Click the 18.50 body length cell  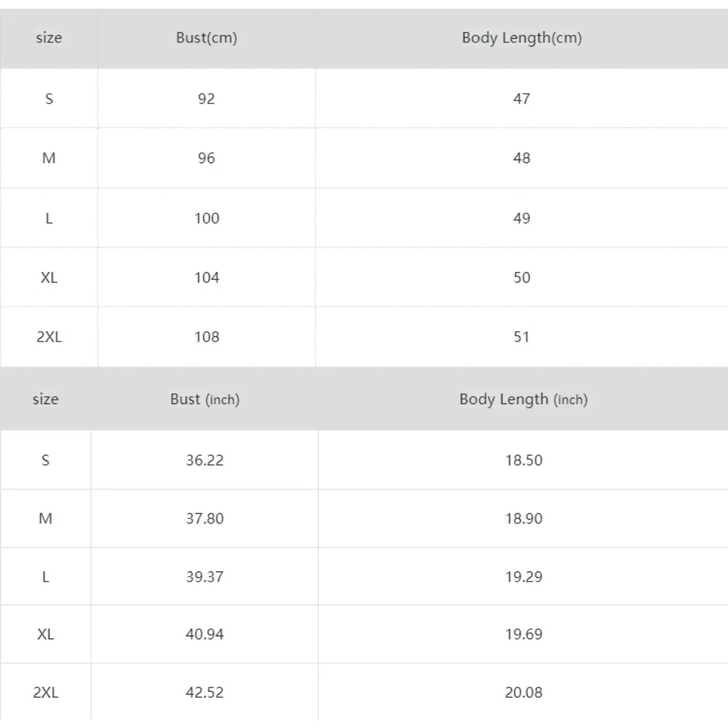[x=523, y=460]
